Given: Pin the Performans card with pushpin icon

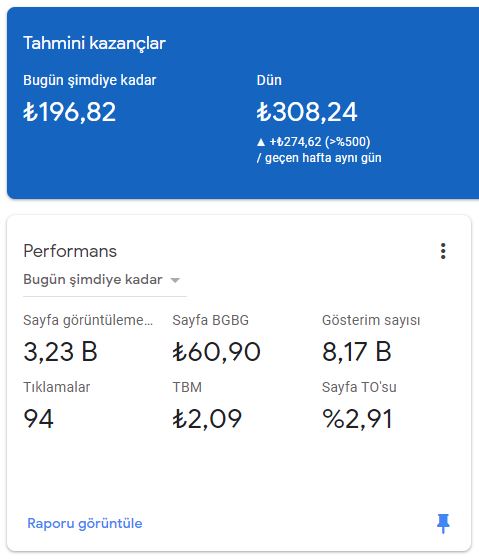Looking at the screenshot, I should point(443,523).
